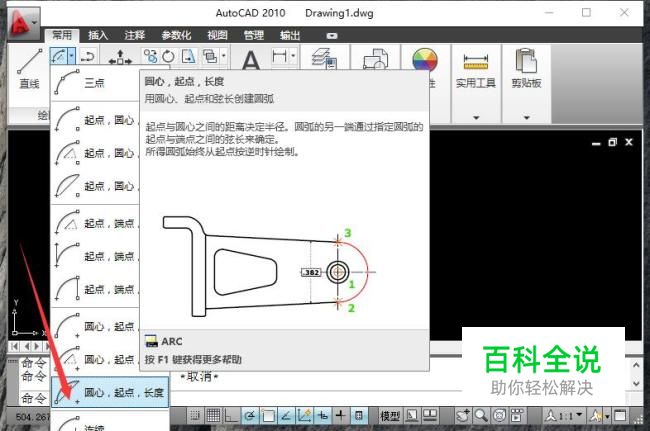Open the 剪贴板 (Clipboard) panel
Viewport: 650px width, 431px height.
[x=526, y=69]
